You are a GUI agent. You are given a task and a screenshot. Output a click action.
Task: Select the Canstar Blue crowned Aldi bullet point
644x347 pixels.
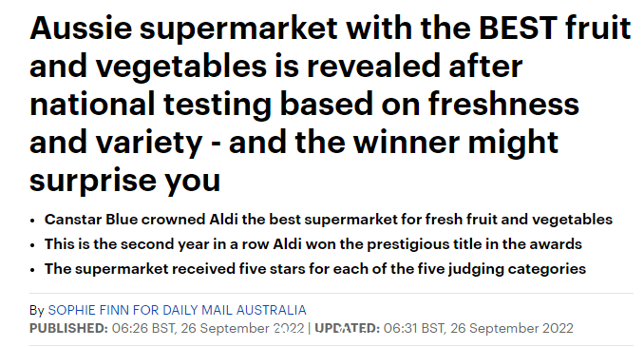point(328,220)
